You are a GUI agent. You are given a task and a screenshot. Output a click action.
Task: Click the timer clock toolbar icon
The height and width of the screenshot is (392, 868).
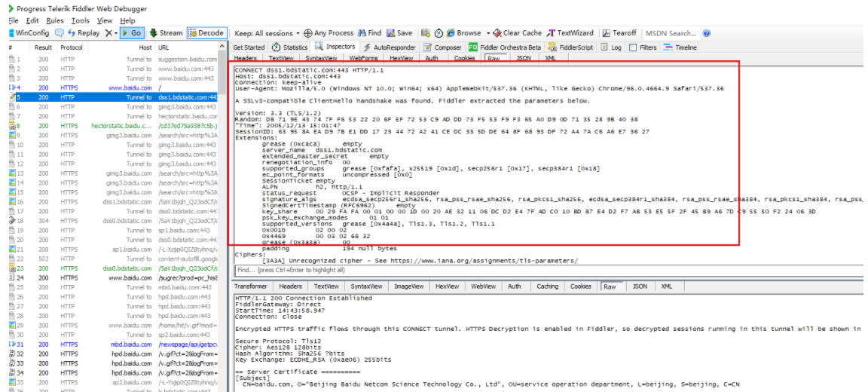439,33
